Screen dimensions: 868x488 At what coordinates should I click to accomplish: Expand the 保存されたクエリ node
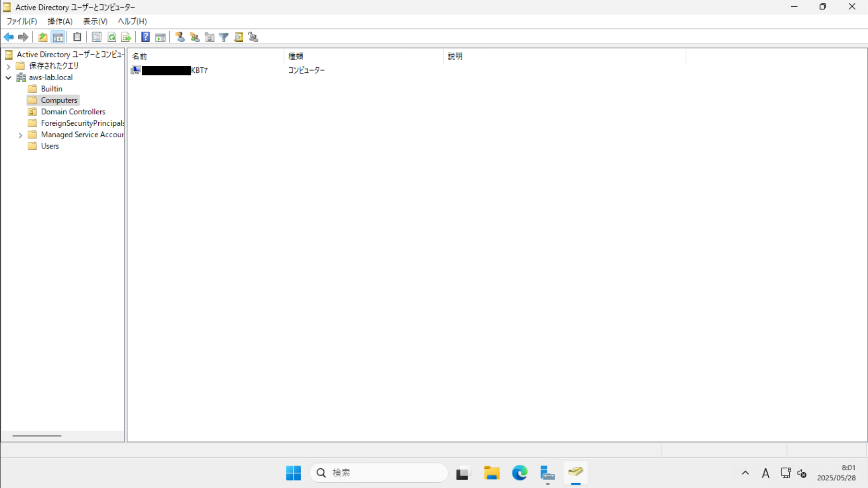[x=8, y=66]
